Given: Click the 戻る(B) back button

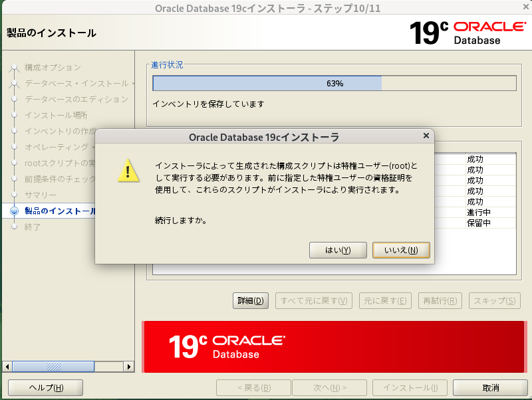Looking at the screenshot, I should click(x=254, y=388).
